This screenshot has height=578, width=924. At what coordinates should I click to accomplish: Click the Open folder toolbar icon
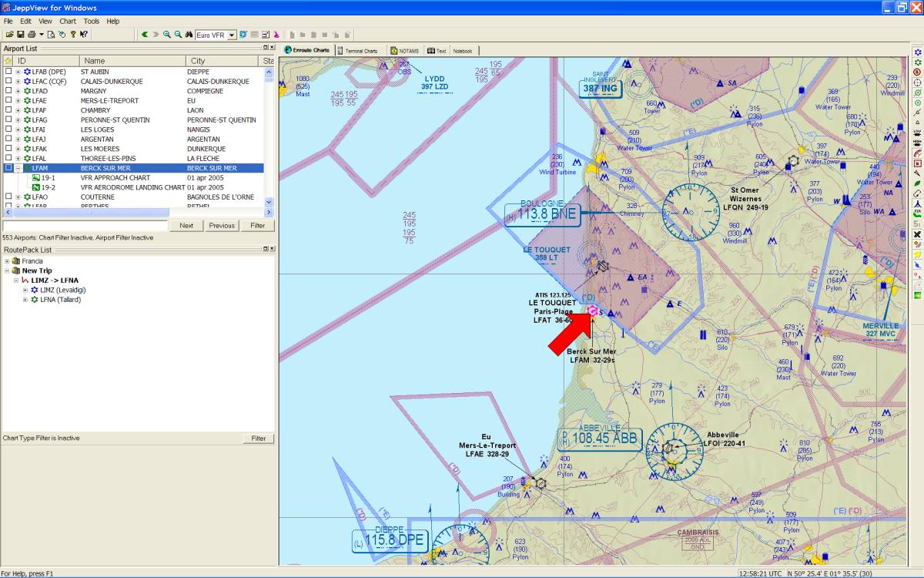coord(10,35)
